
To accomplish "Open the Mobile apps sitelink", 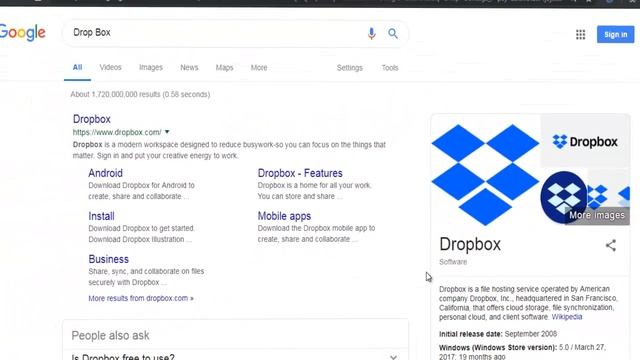I will tap(284, 216).
